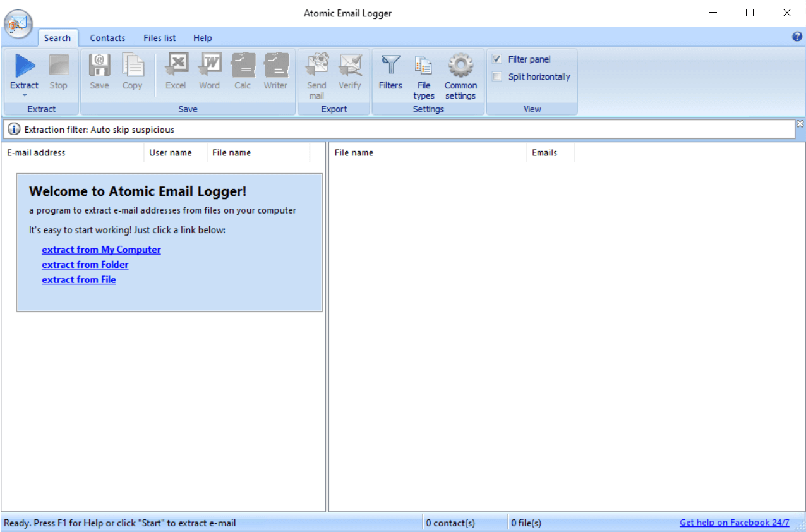
Task: Click left panel File name column header
Action: pyautogui.click(x=258, y=153)
